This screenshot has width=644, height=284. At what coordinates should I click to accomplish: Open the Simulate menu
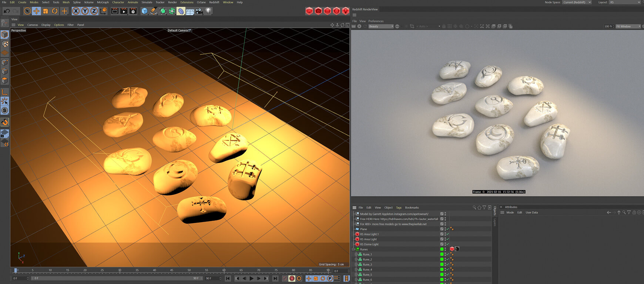point(147,2)
